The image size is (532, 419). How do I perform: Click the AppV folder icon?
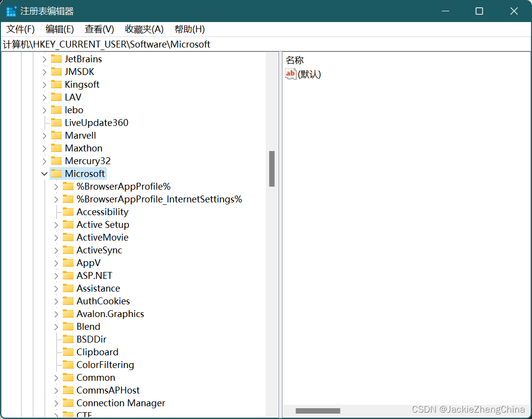(x=68, y=263)
